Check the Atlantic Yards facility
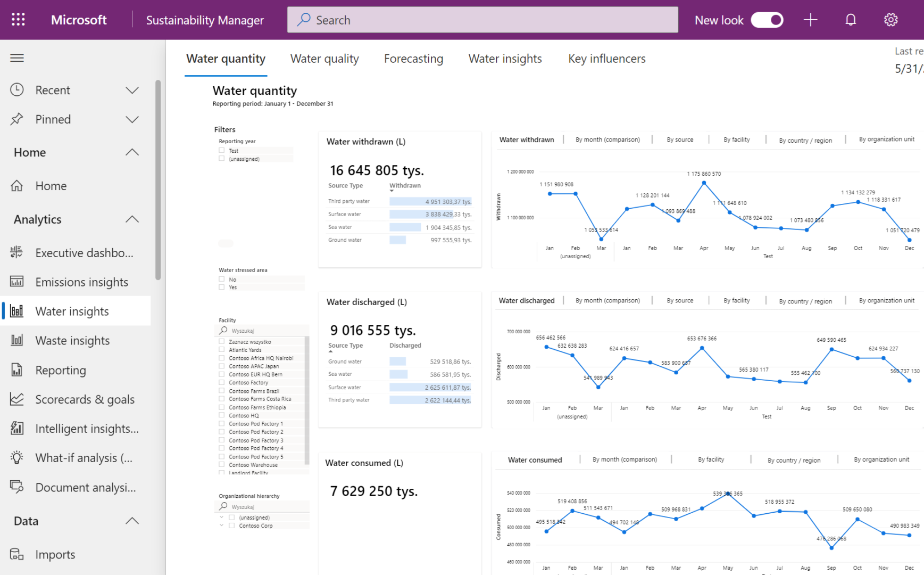 tap(222, 350)
